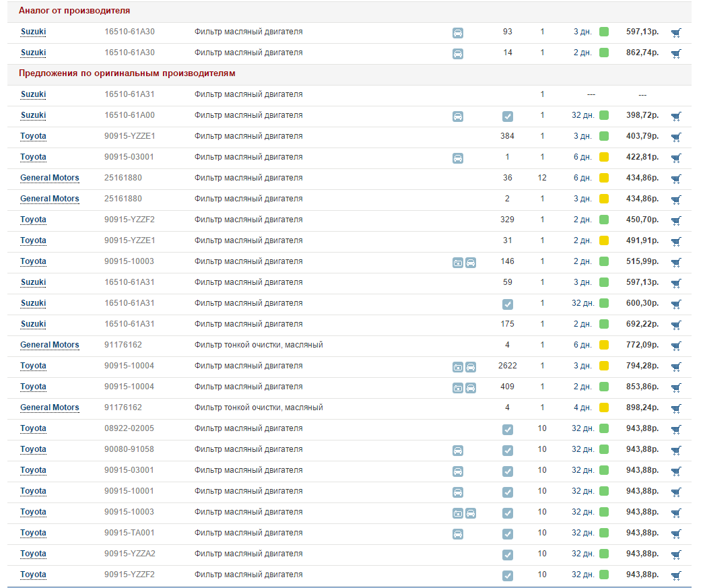Image resolution: width=701 pixels, height=588 pixels.
Task: Click yellow availability indicator in 422,81р. row
Action: (604, 158)
